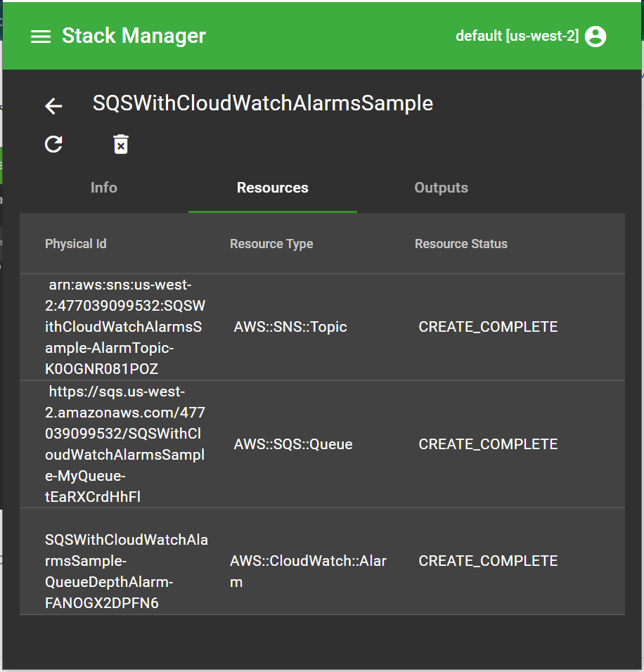Click CREATE_COMPLETE status of the SNS topic
Screen dimensions: 644x672
pyautogui.click(x=488, y=327)
